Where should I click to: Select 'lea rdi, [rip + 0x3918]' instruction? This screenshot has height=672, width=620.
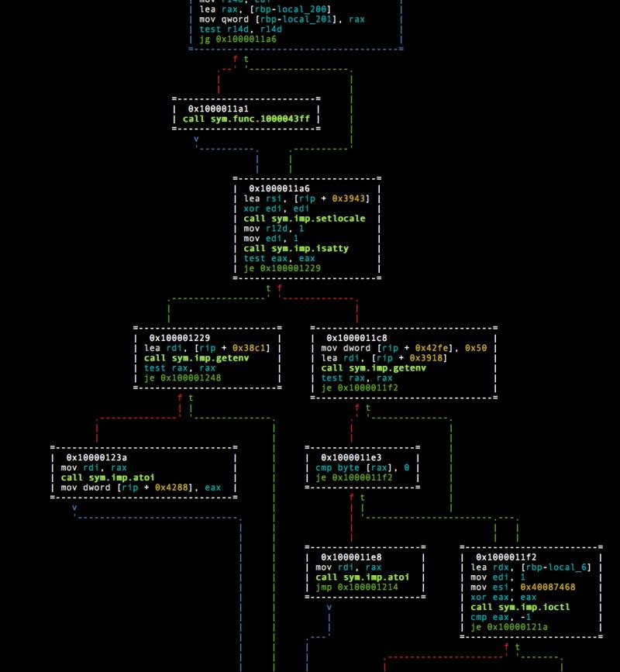click(x=384, y=358)
